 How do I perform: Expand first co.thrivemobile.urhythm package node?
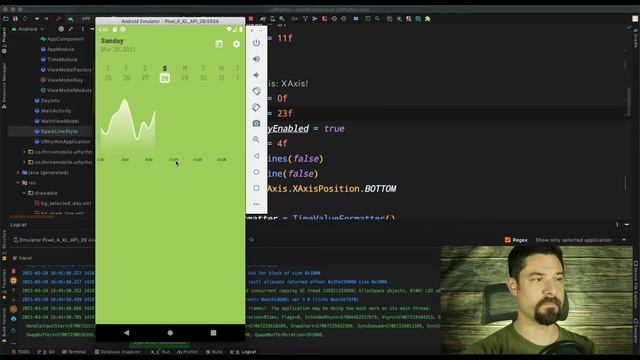pos(24,152)
